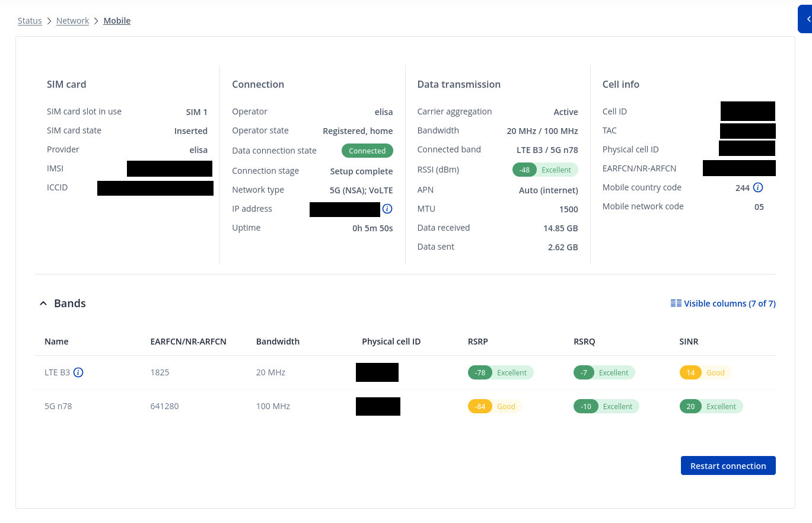812x523 pixels.
Task: Collapse the Bands section chevron
Action: click(x=43, y=304)
